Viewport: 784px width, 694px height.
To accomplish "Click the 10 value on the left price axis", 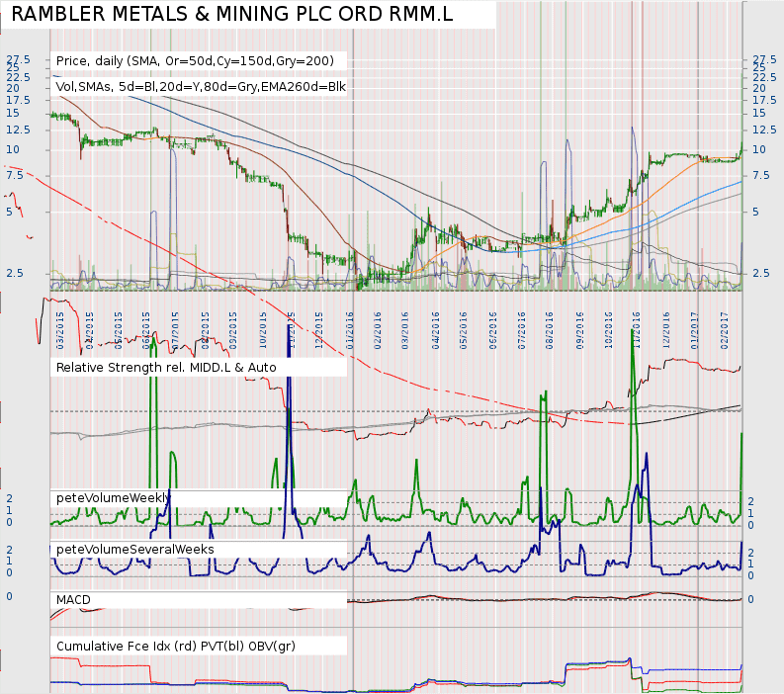I will [x=13, y=149].
